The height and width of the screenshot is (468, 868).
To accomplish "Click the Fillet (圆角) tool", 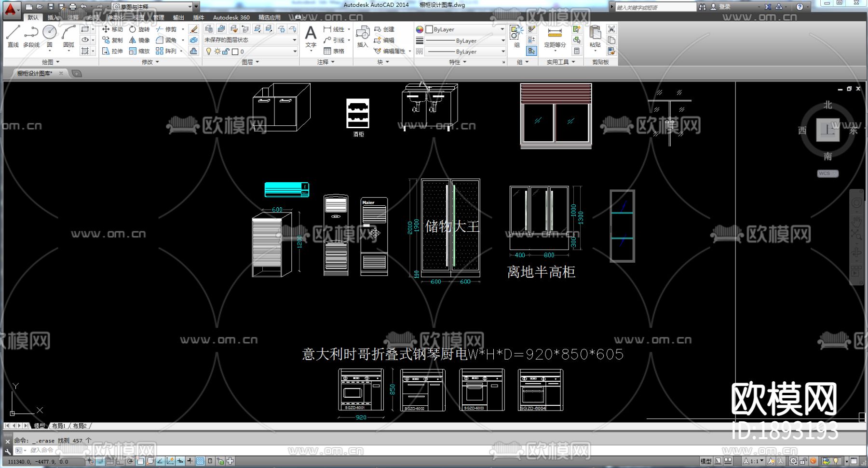I will click(x=166, y=40).
